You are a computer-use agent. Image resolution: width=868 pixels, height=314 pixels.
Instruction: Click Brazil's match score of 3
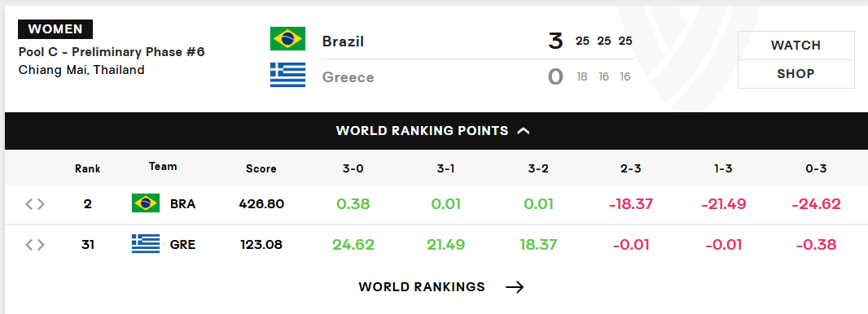(555, 41)
